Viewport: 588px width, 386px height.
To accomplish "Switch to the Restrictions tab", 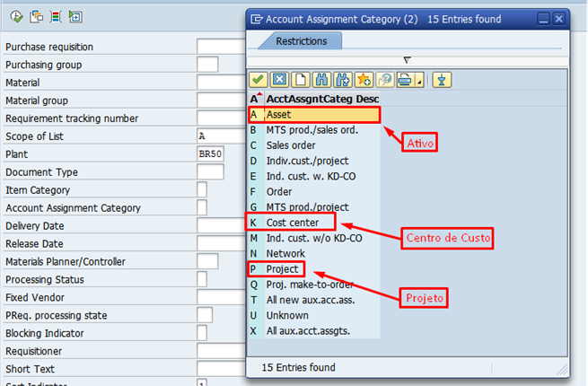I will click(x=301, y=41).
